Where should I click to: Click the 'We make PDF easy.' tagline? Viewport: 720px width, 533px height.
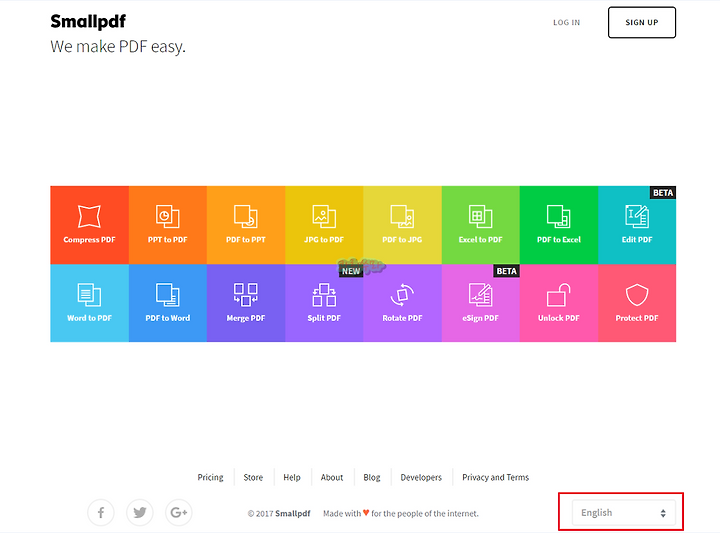click(118, 46)
